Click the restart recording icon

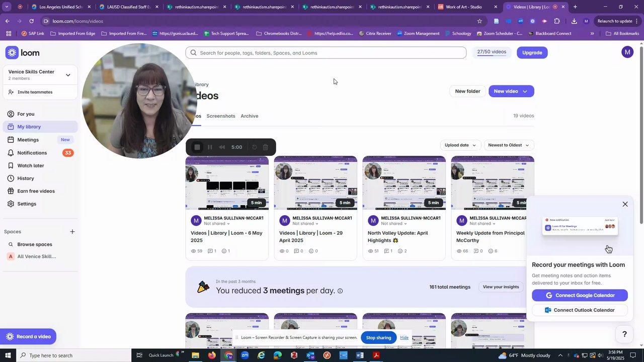(254, 147)
